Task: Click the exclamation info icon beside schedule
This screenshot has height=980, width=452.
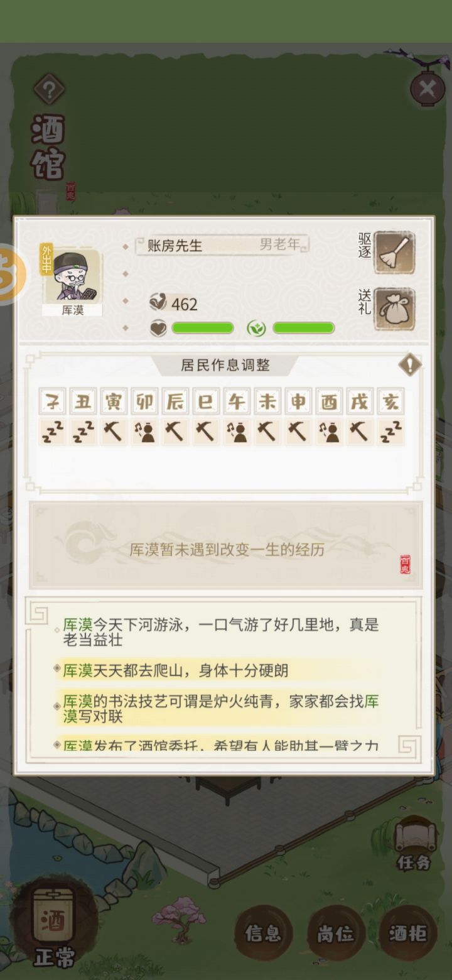Action: coord(409,364)
